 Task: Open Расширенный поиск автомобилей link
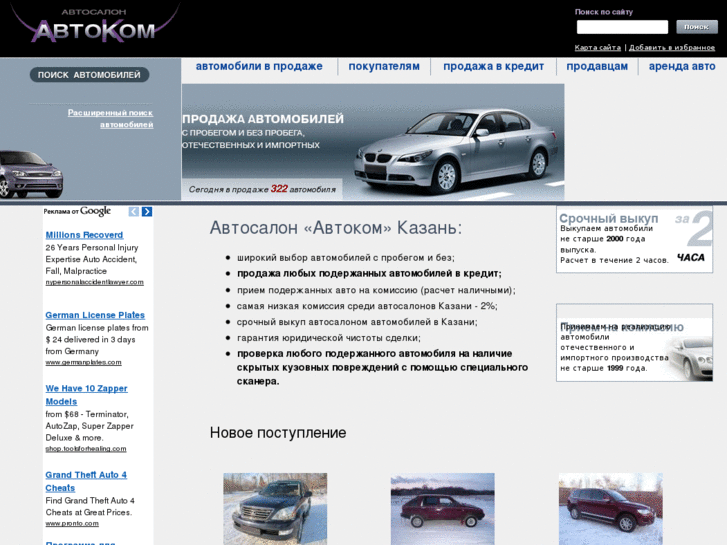pos(110,119)
